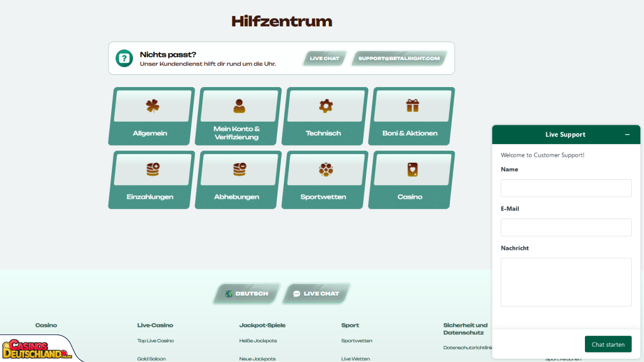The width and height of the screenshot is (644, 362).
Task: Click the question mark help icon
Action: point(124,58)
